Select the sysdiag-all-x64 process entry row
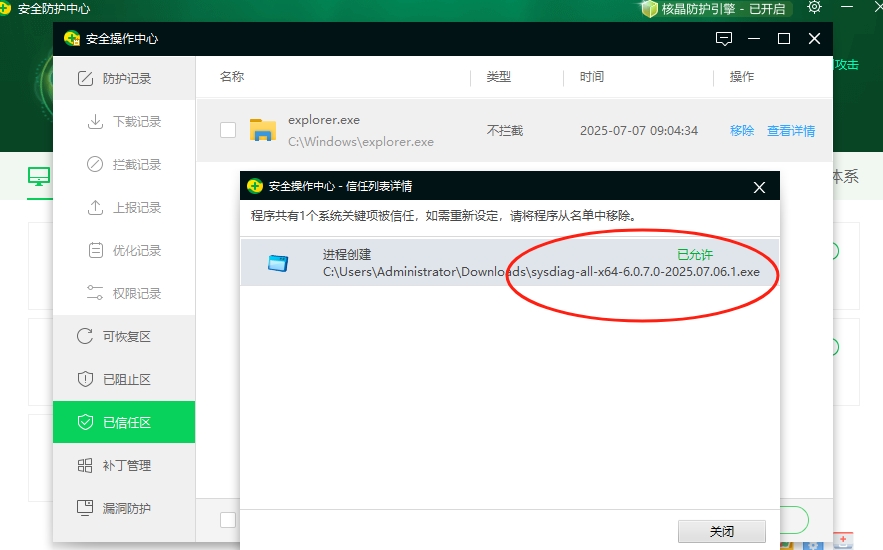883x550 pixels. 508,263
